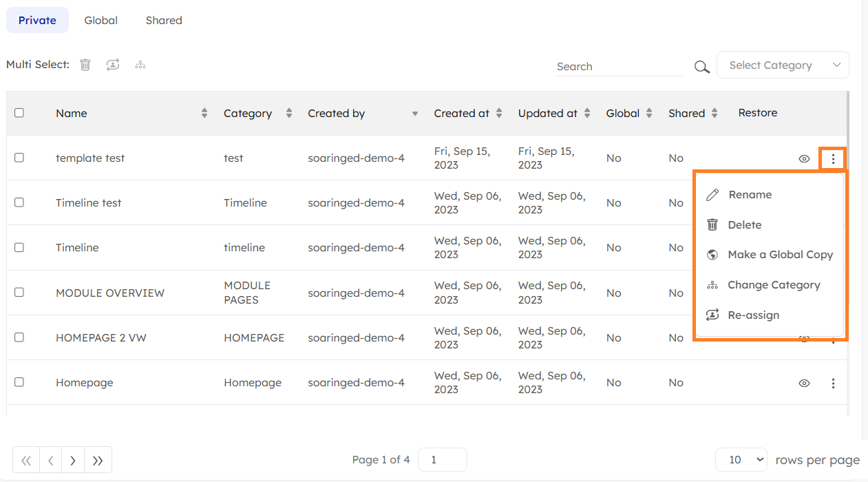
Task: Switch to the Global tab
Action: tap(101, 21)
